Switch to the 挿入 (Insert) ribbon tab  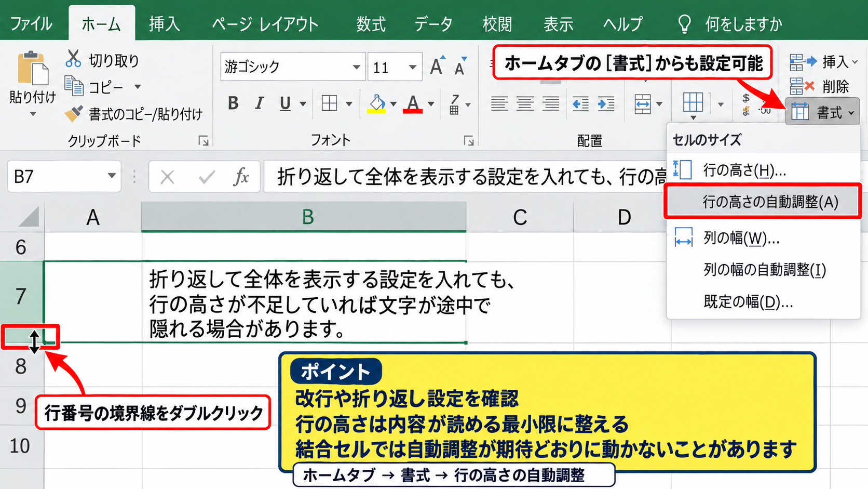[x=165, y=23]
